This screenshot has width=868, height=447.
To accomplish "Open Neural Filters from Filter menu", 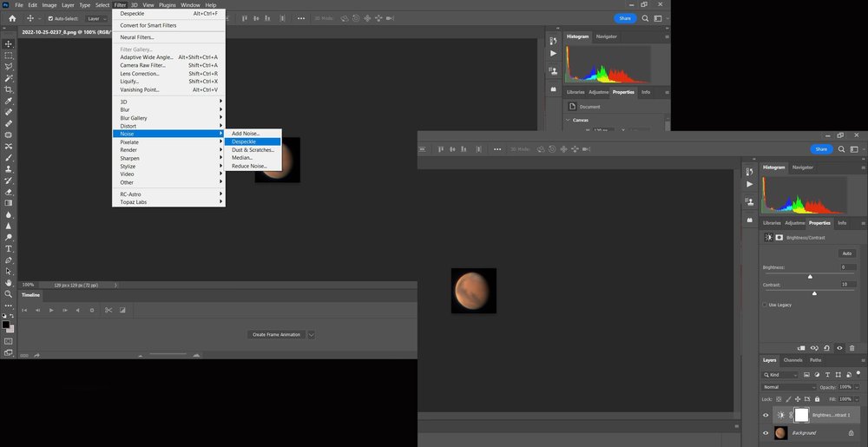I will (x=169, y=37).
